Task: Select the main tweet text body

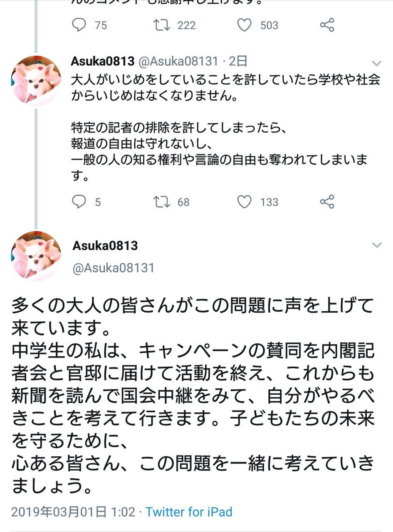Action: point(193,395)
